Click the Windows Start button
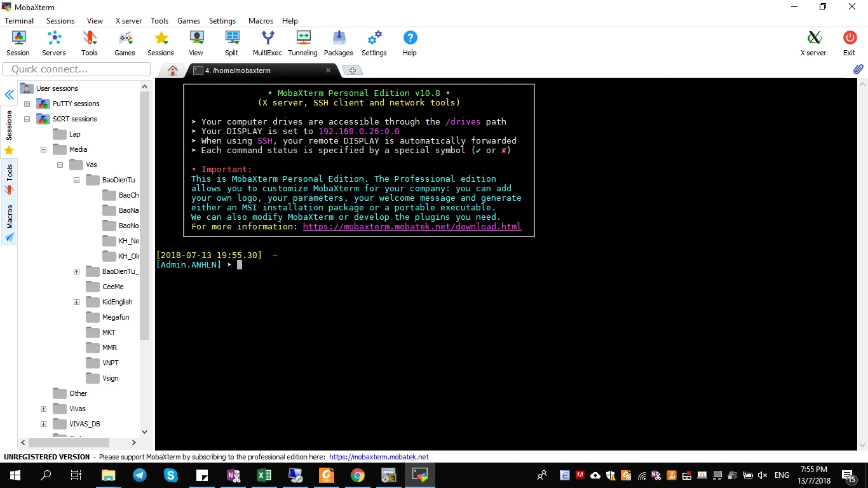868x488 pixels. (x=15, y=475)
